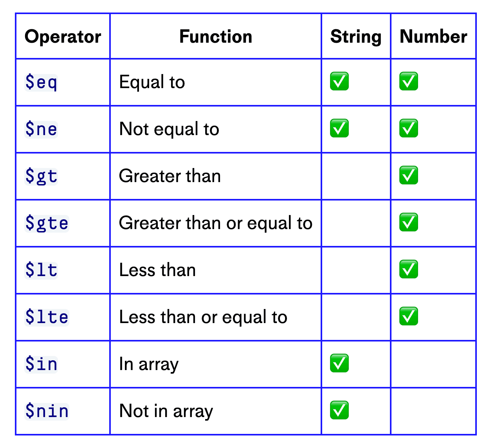Click the Operator column header
The width and height of the screenshot is (487, 448).
[x=63, y=37]
